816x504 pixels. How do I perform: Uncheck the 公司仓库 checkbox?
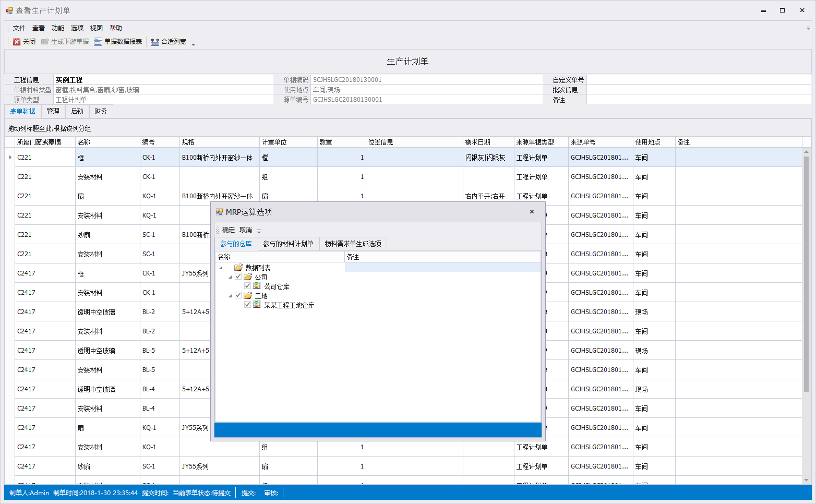[x=248, y=286]
